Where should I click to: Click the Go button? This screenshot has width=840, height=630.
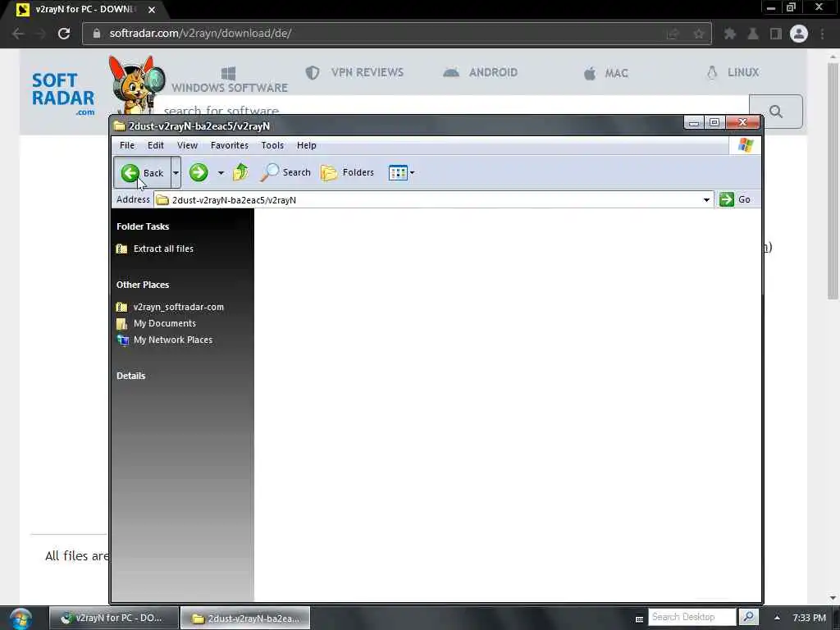click(735, 199)
